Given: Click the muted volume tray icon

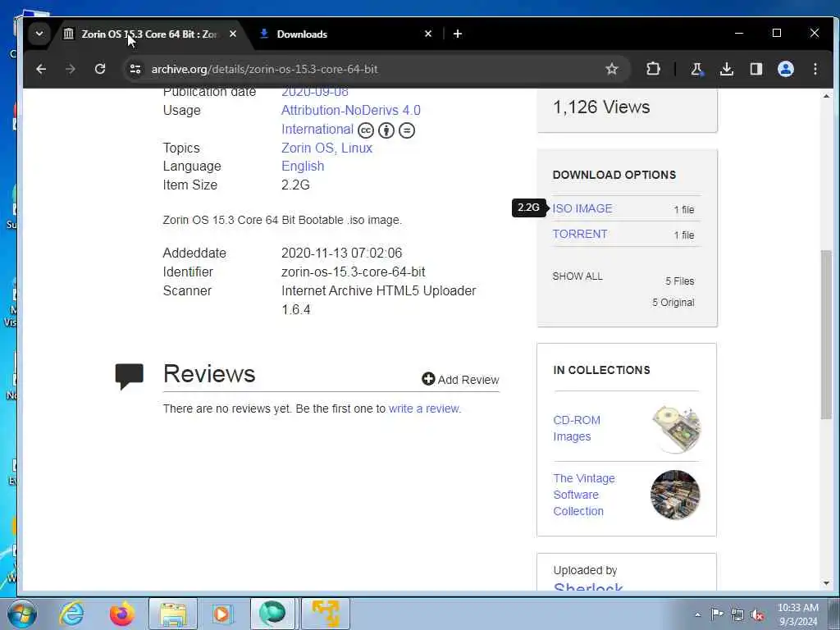Looking at the screenshot, I should point(757,614).
